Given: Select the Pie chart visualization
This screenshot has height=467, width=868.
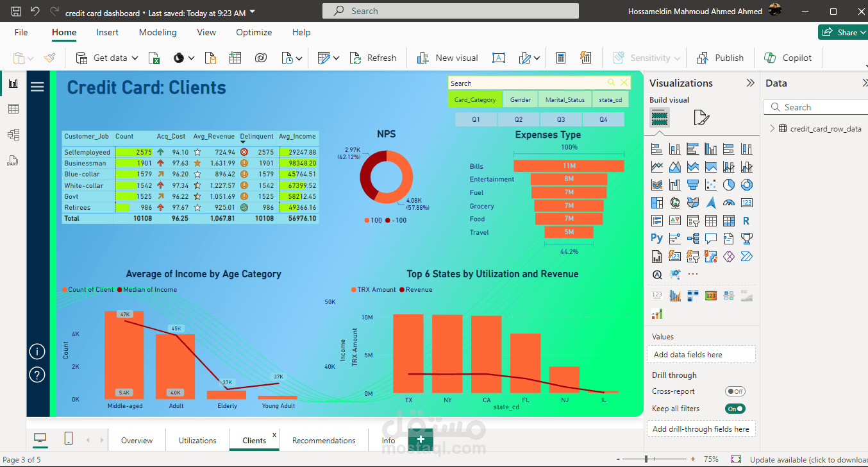Looking at the screenshot, I should 729,185.
